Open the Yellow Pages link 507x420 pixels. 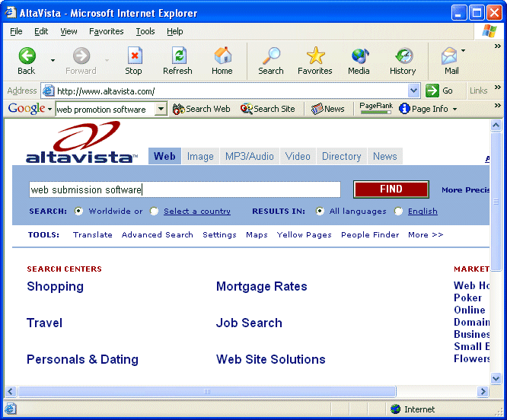coord(305,235)
